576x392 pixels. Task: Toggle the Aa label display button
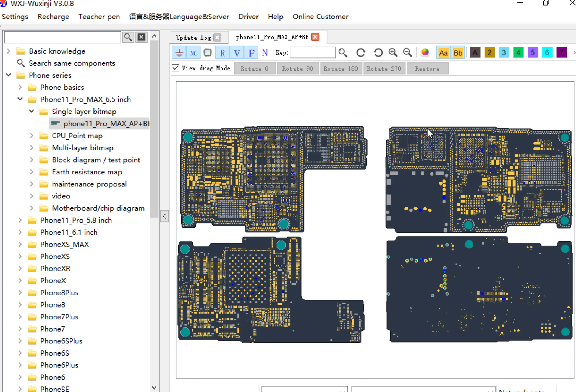tap(443, 52)
